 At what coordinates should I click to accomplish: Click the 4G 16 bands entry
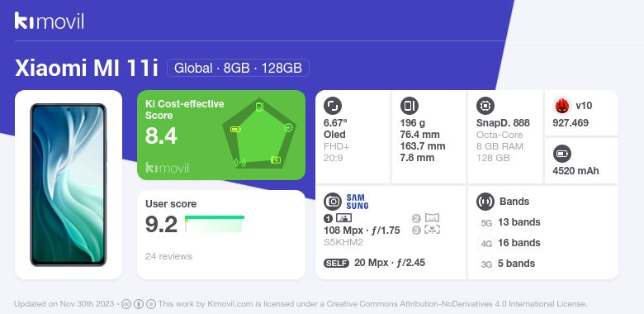tap(510, 243)
